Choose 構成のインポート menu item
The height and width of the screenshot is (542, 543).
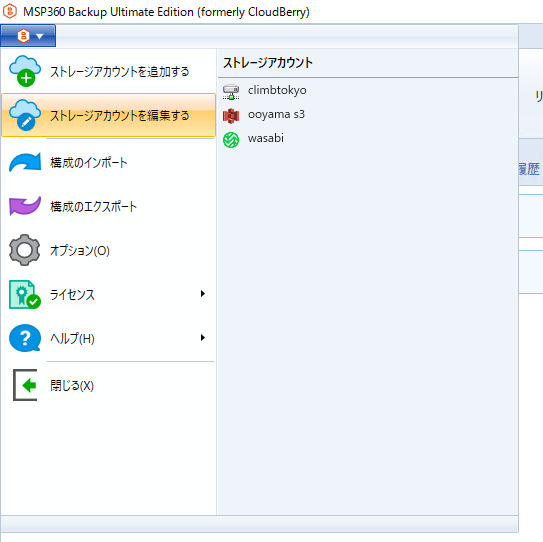point(109,162)
